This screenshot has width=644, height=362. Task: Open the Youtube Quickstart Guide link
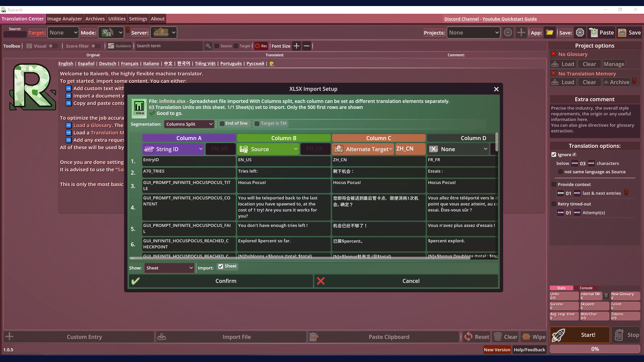click(x=509, y=19)
